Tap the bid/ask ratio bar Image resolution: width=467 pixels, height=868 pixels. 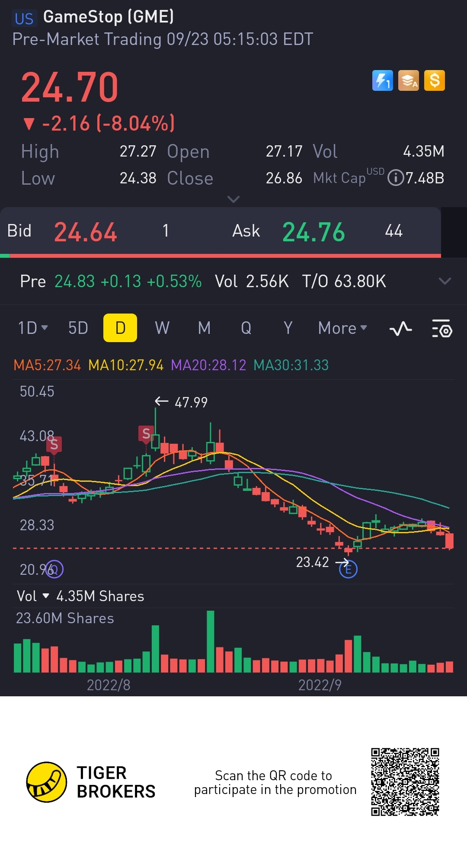tap(221, 256)
